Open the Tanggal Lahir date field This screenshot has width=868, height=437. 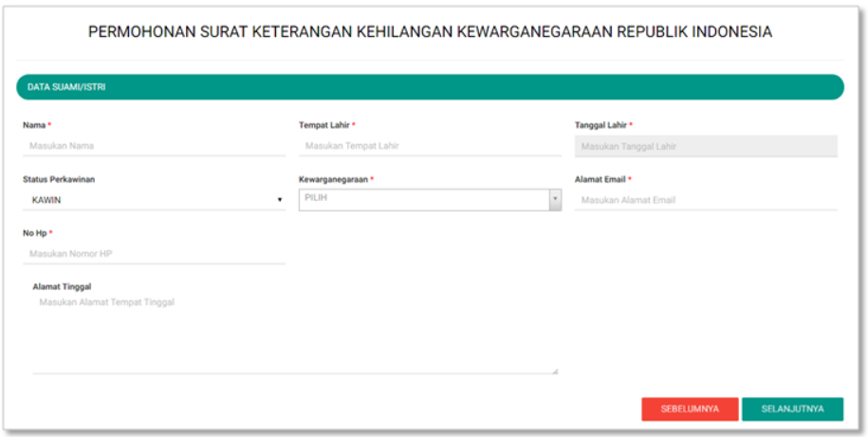tap(705, 146)
